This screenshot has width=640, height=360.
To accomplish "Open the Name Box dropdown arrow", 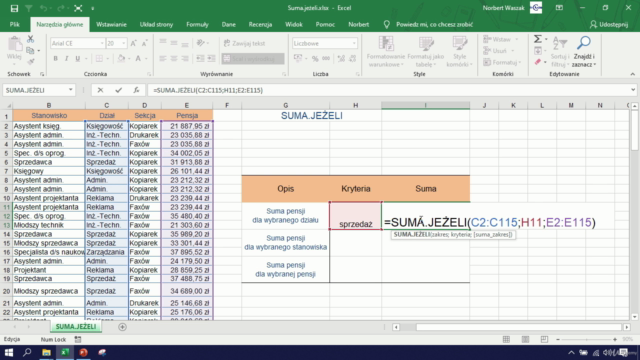I will [x=71, y=90].
